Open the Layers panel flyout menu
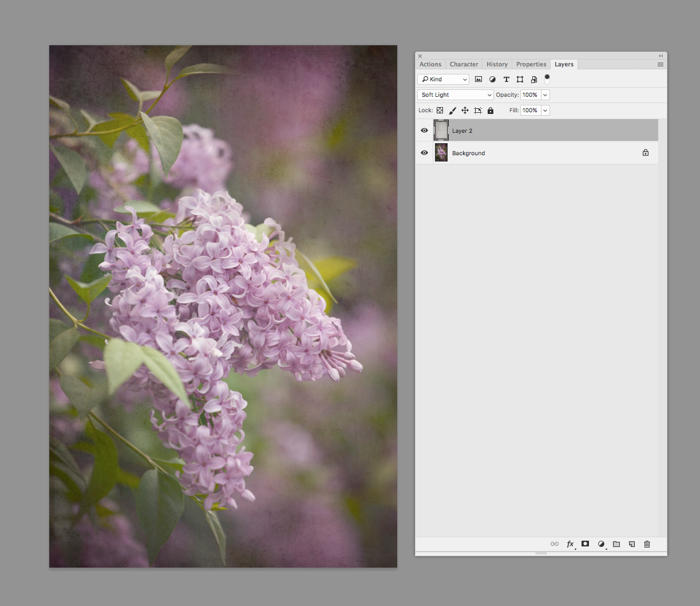 (660, 64)
